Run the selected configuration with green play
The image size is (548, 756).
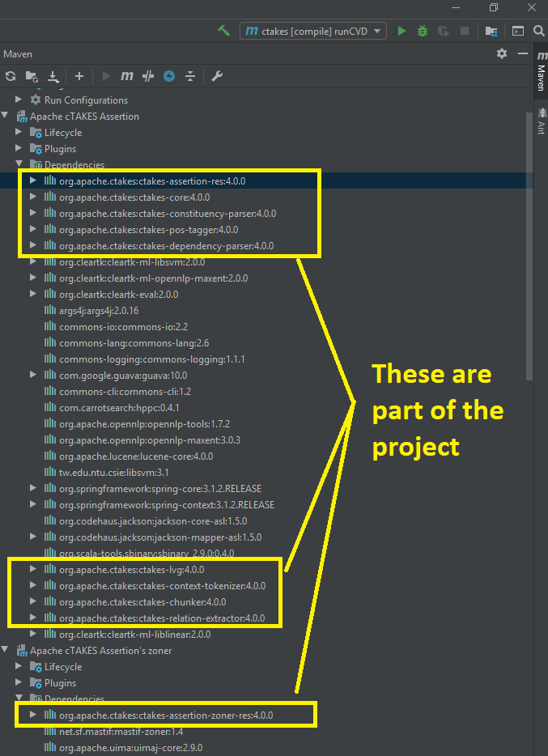pos(401,32)
